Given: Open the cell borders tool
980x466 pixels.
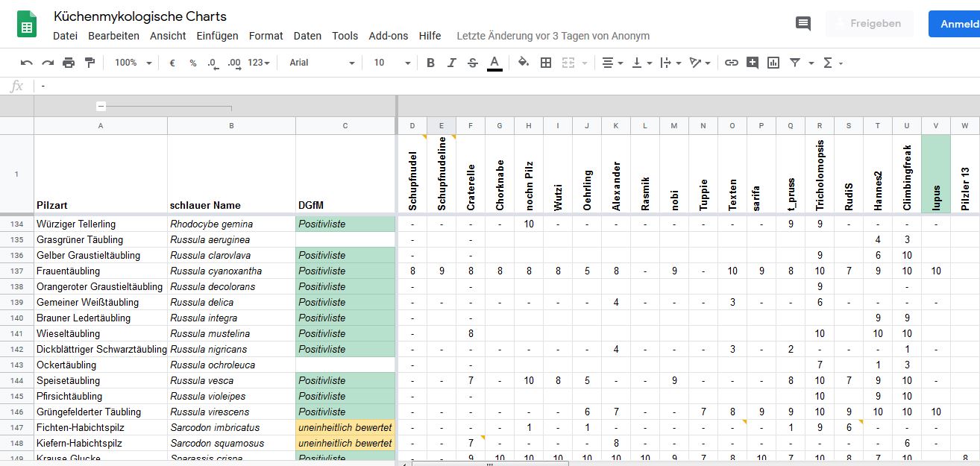Looking at the screenshot, I should pyautogui.click(x=546, y=63).
